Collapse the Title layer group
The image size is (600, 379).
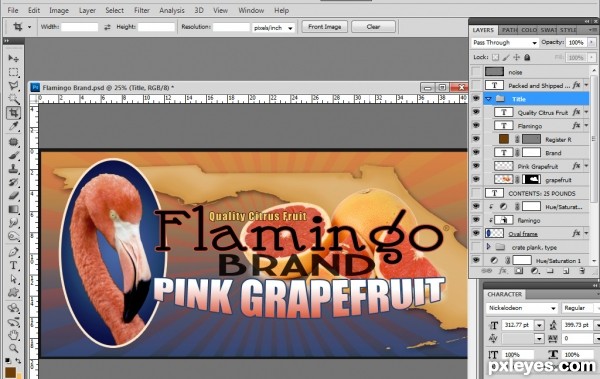pyautogui.click(x=489, y=99)
